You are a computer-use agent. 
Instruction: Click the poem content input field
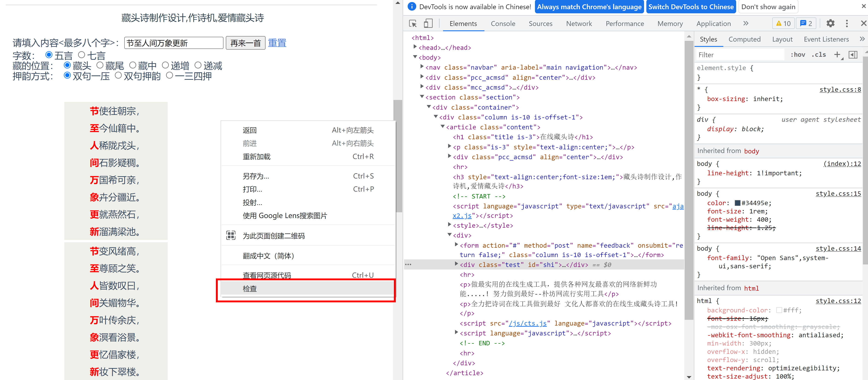click(x=174, y=43)
